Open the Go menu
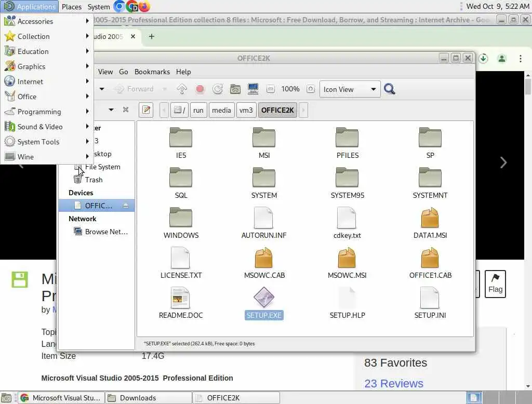 [124, 72]
